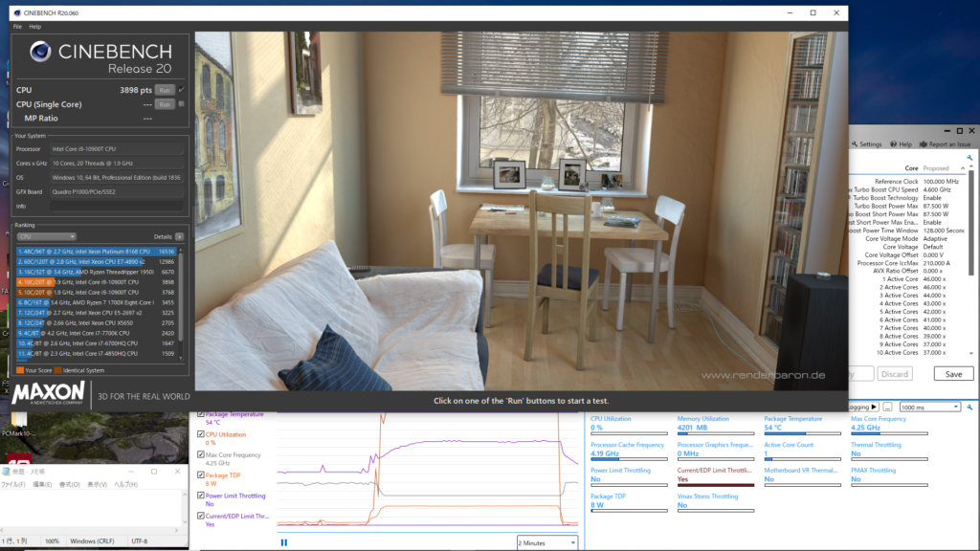The height and width of the screenshot is (551, 980).
Task: Click the ranking Details arrow button
Action: tap(180, 237)
